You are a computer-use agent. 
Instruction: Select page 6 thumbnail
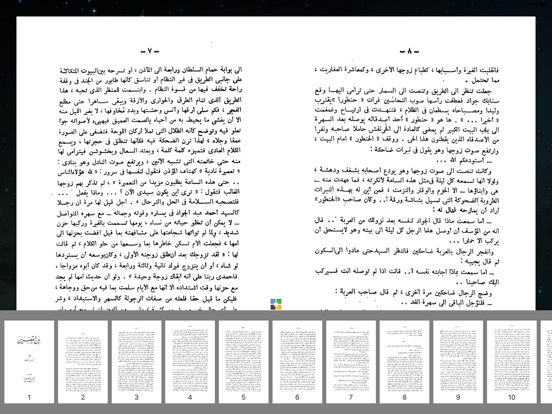click(297, 362)
